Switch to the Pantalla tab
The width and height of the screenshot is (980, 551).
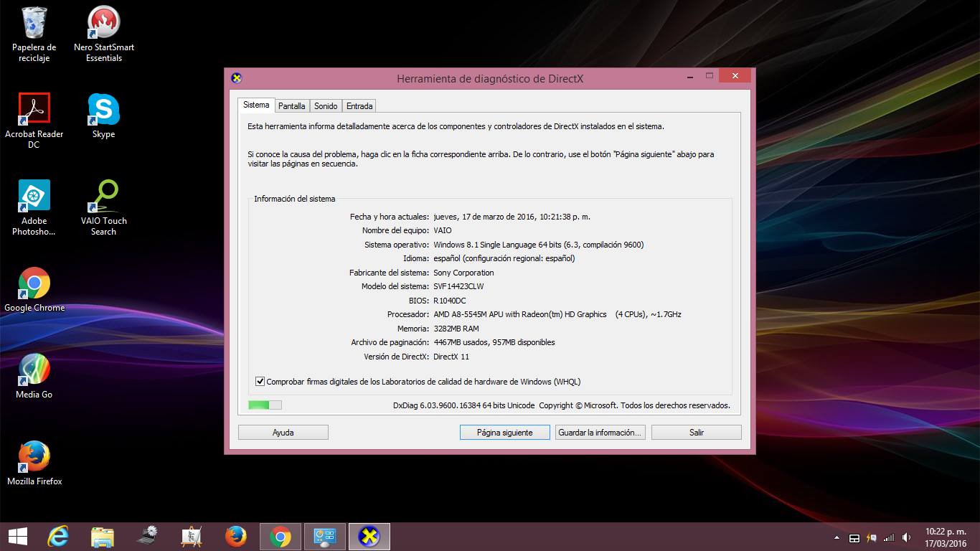tap(292, 106)
